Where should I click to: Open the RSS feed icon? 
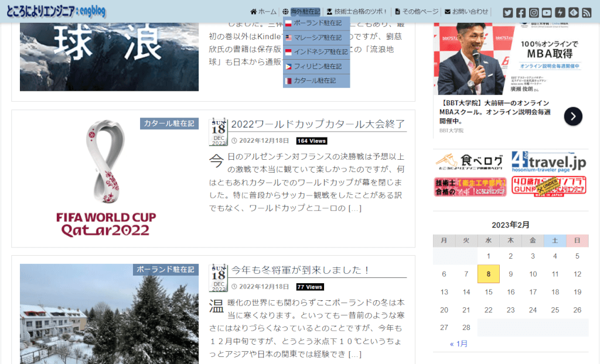tap(587, 13)
